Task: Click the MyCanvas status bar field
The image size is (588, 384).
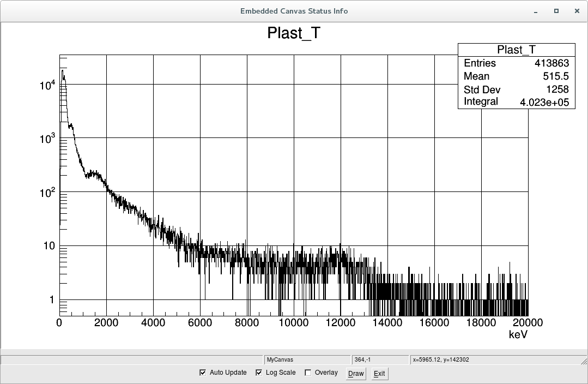Action: tap(307, 360)
